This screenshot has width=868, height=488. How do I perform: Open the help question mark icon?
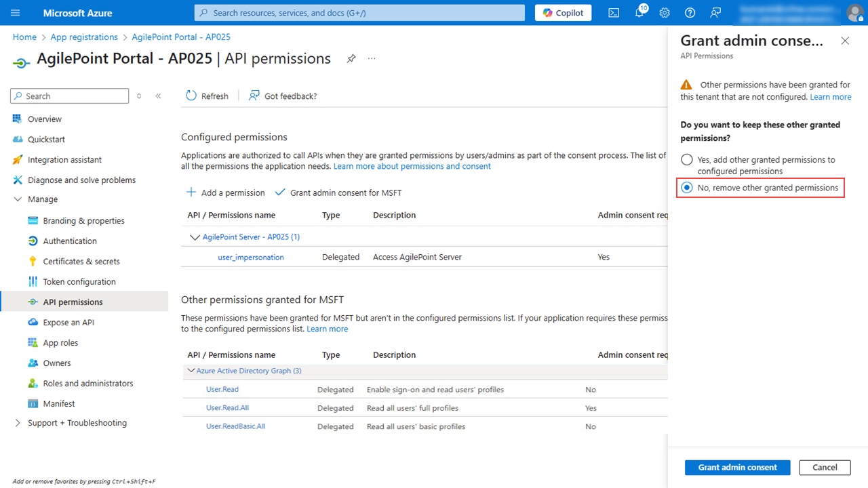pyautogui.click(x=690, y=13)
